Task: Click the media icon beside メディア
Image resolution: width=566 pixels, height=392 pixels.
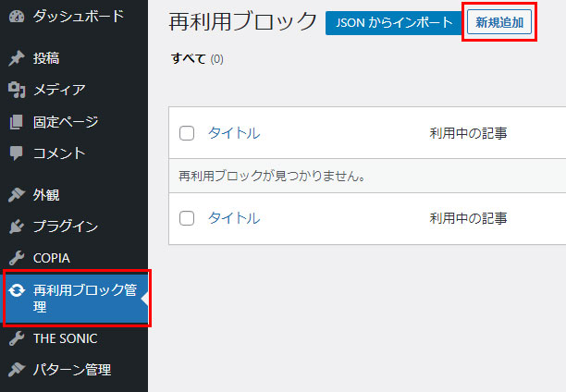Action: click(x=17, y=90)
